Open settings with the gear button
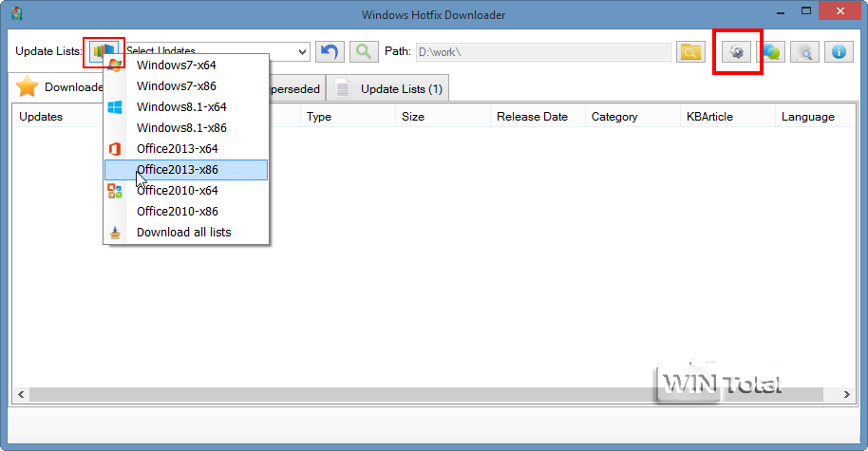Viewport: 868px width, 451px height. coord(736,52)
